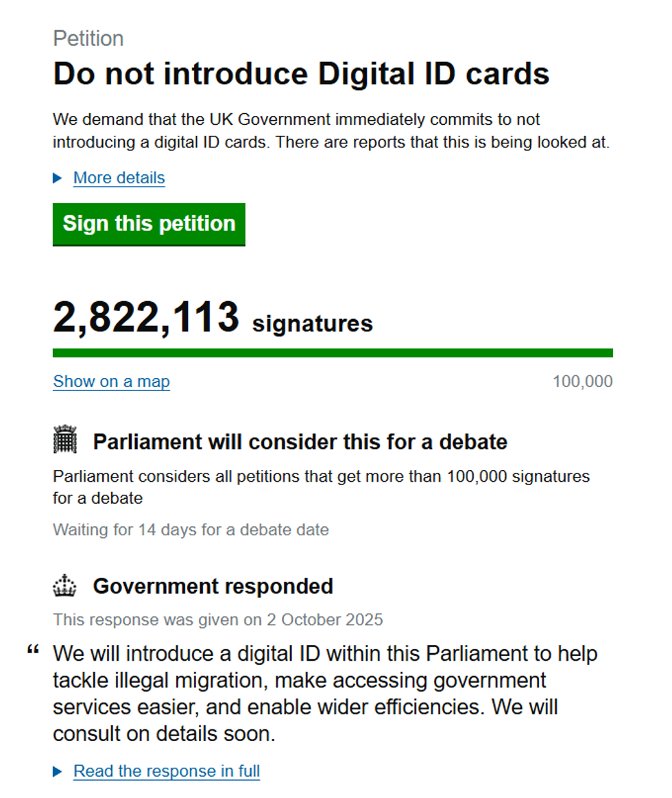The height and width of the screenshot is (798, 672).
Task: Click the Government crown icon
Action: [x=64, y=587]
